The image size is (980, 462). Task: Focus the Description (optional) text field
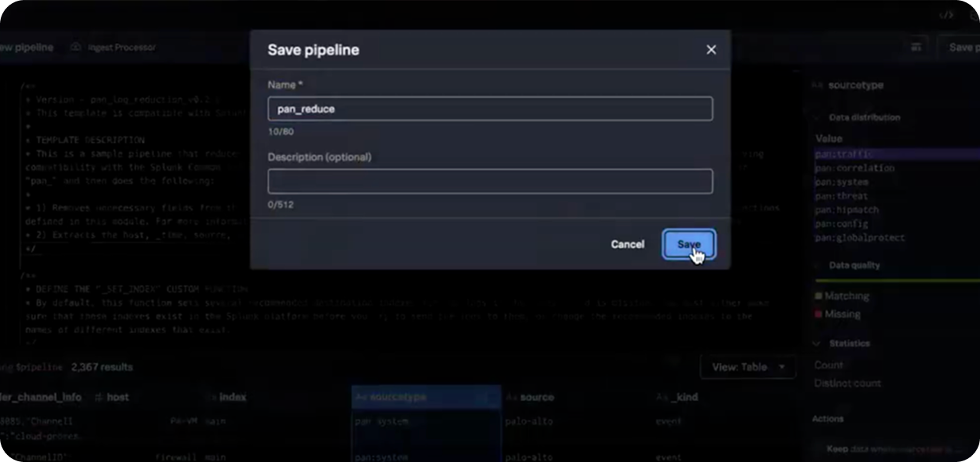click(x=490, y=181)
